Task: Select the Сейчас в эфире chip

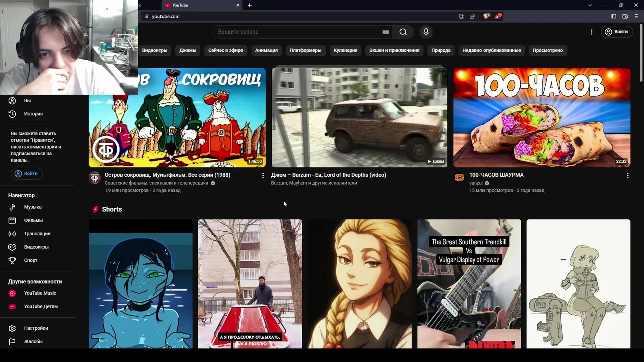Action: pyautogui.click(x=225, y=50)
